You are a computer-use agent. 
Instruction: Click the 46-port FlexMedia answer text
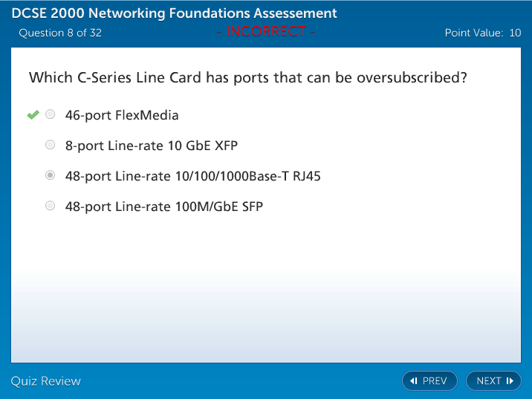(x=122, y=115)
